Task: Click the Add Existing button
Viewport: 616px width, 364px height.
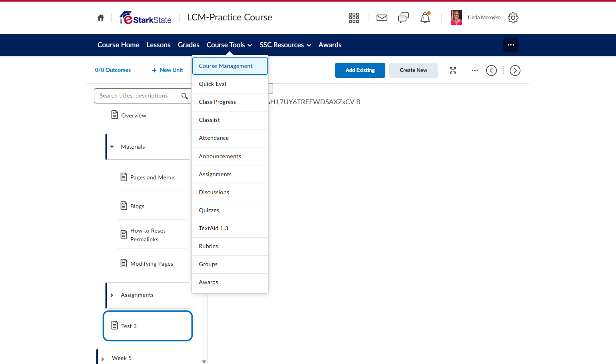Action: 360,70
